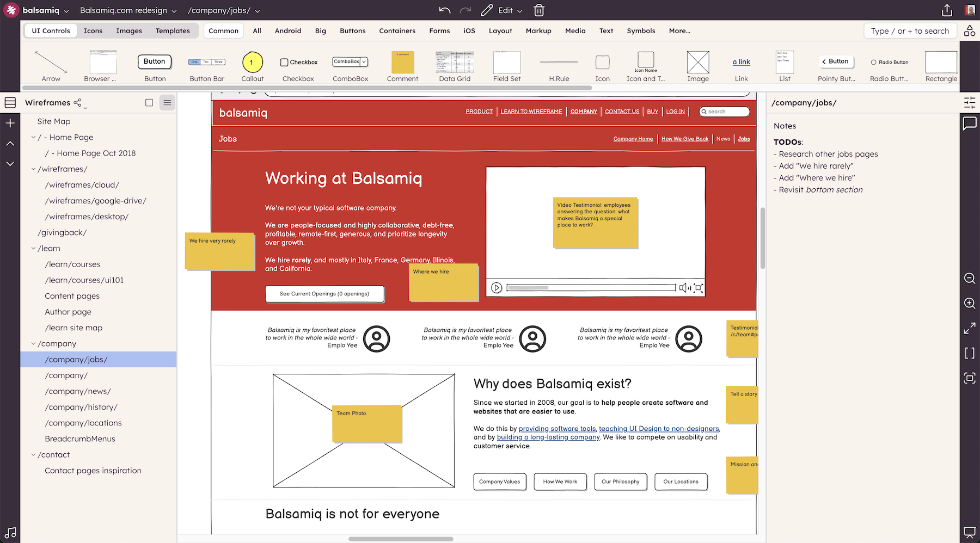
Task: Click See Current Openings button in wireframe
Action: pos(324,294)
